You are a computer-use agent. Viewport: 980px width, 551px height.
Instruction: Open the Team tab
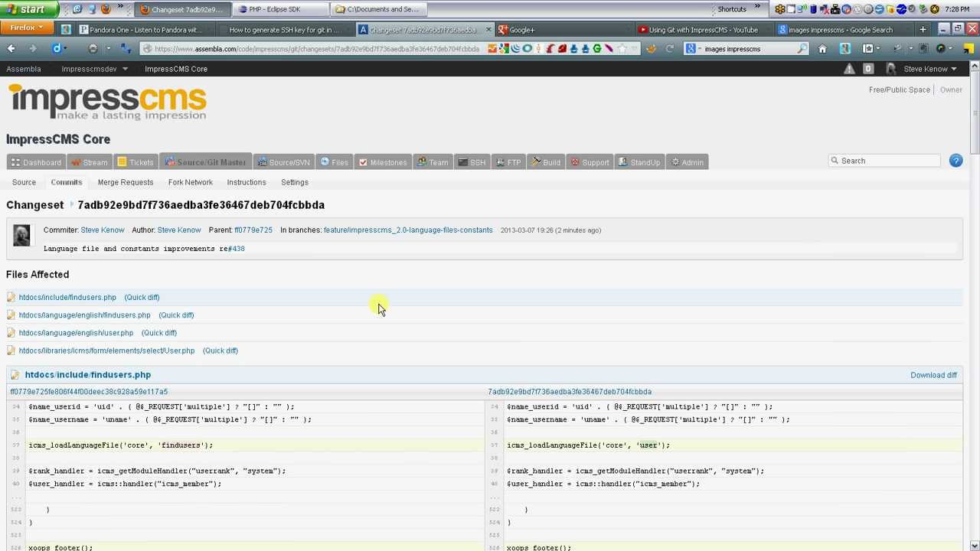coord(433,162)
